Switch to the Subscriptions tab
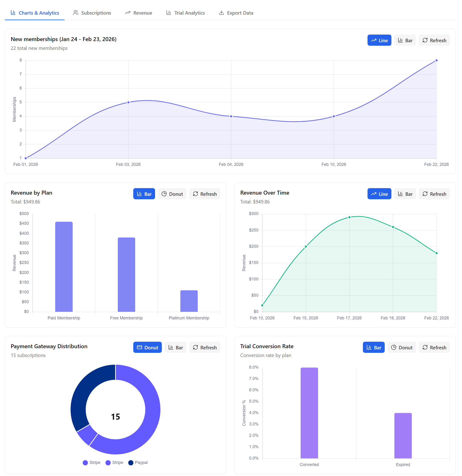Screen dimensions: 462x476 tap(92, 13)
